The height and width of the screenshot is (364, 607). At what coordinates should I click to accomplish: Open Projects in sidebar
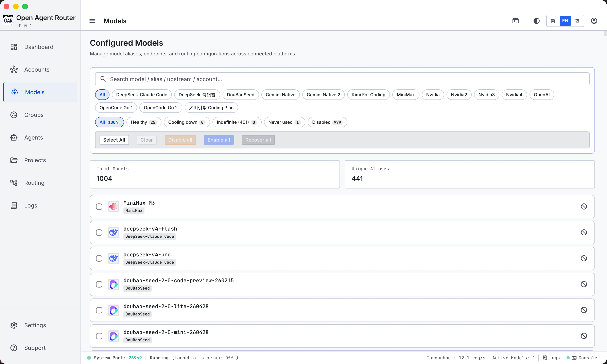40,160
